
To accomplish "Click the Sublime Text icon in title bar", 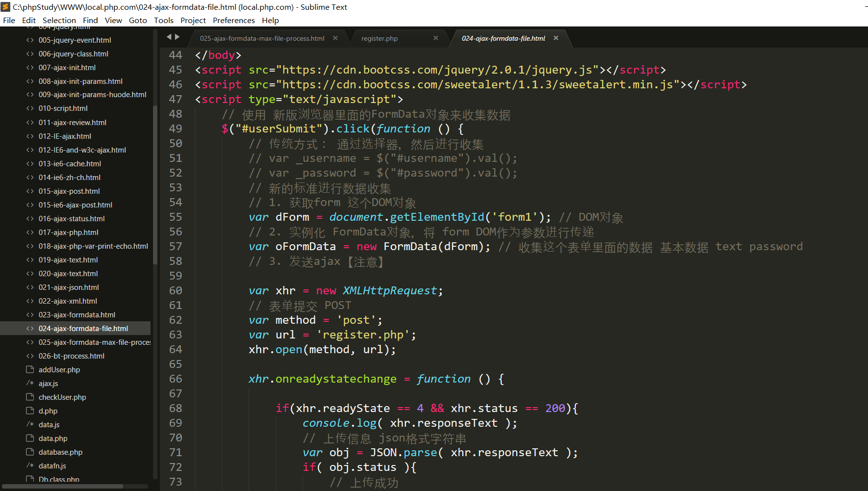I will click(6, 7).
